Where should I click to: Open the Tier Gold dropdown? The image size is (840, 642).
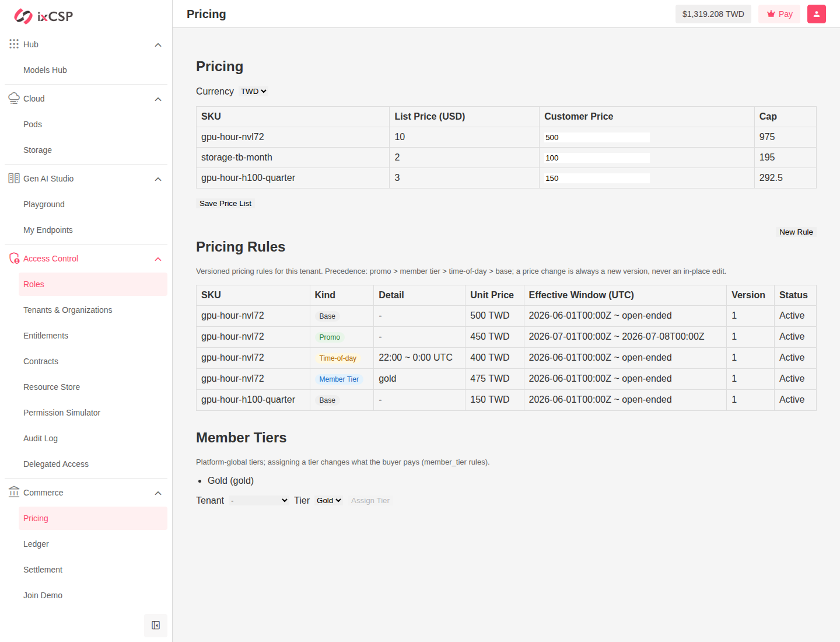(x=329, y=501)
